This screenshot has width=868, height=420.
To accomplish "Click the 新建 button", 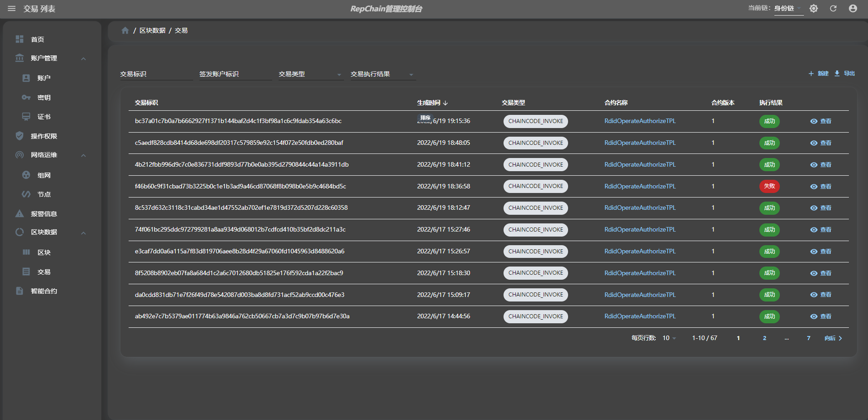I will point(818,74).
